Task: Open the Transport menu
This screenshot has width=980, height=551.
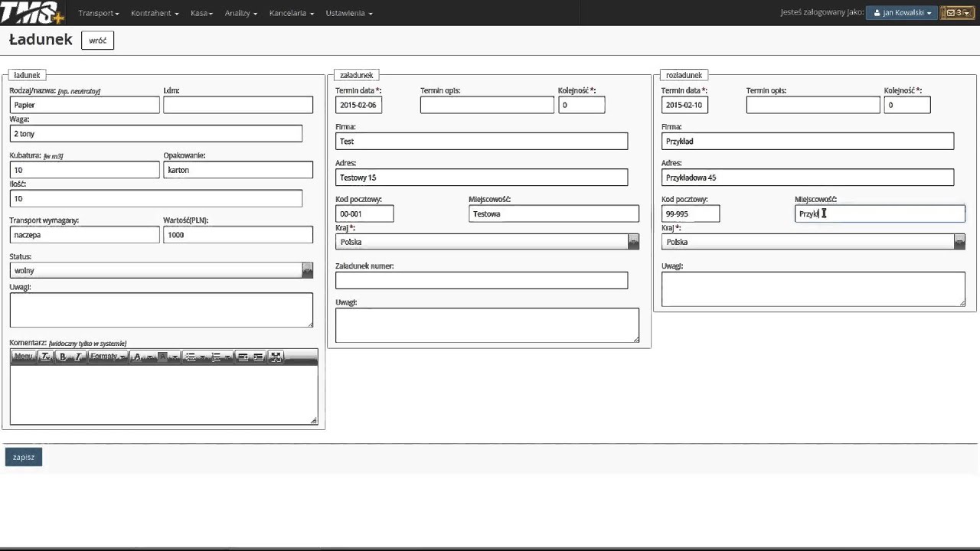Action: click(x=99, y=13)
